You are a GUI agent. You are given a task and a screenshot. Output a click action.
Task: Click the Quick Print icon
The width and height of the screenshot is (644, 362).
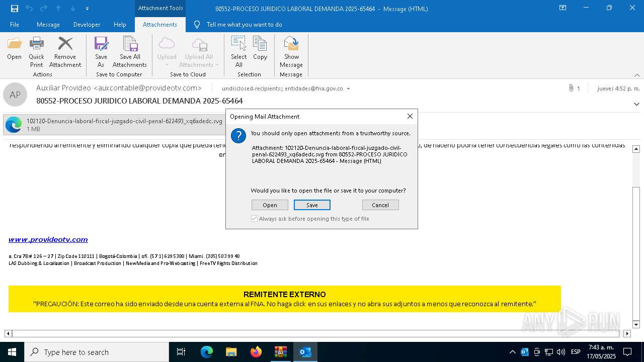coord(36,52)
